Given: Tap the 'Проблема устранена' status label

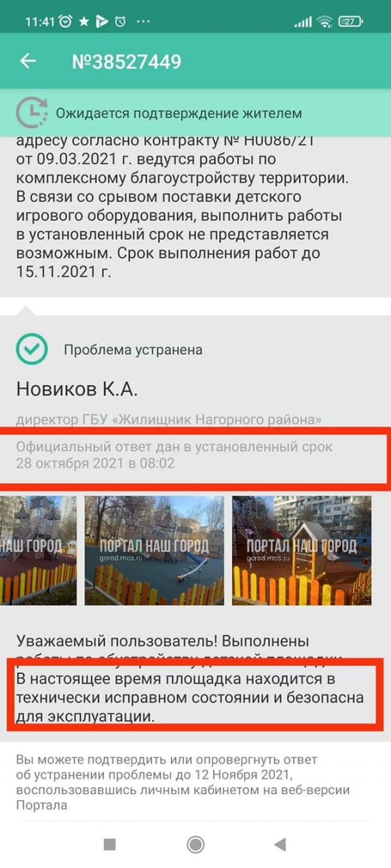Looking at the screenshot, I should (x=133, y=350).
